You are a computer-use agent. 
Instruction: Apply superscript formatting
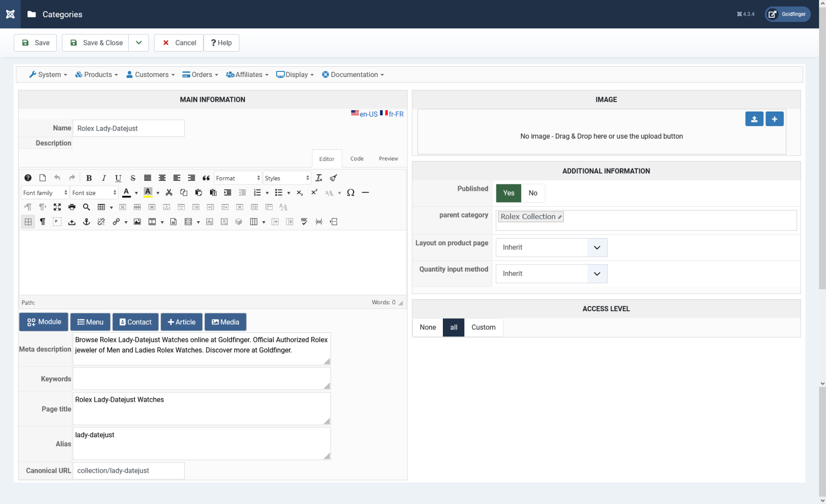click(x=314, y=193)
